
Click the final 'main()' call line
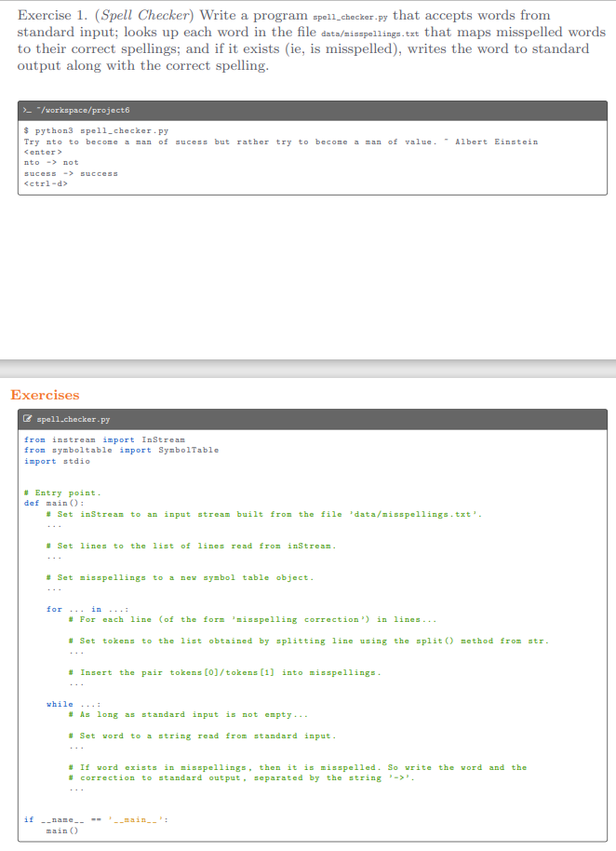point(62,831)
